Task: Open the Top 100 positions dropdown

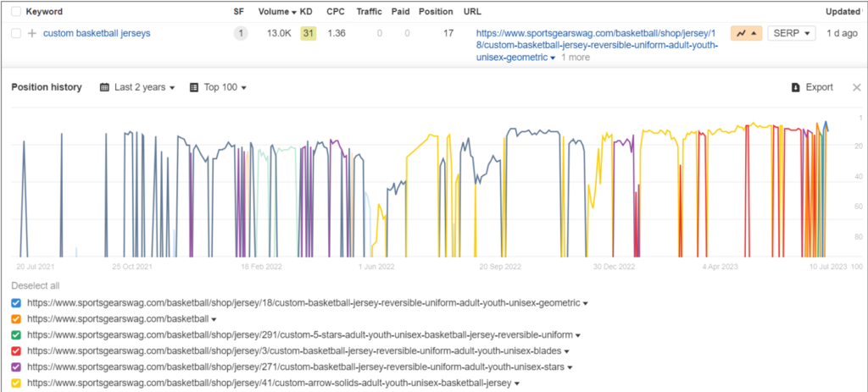Action: coord(218,87)
